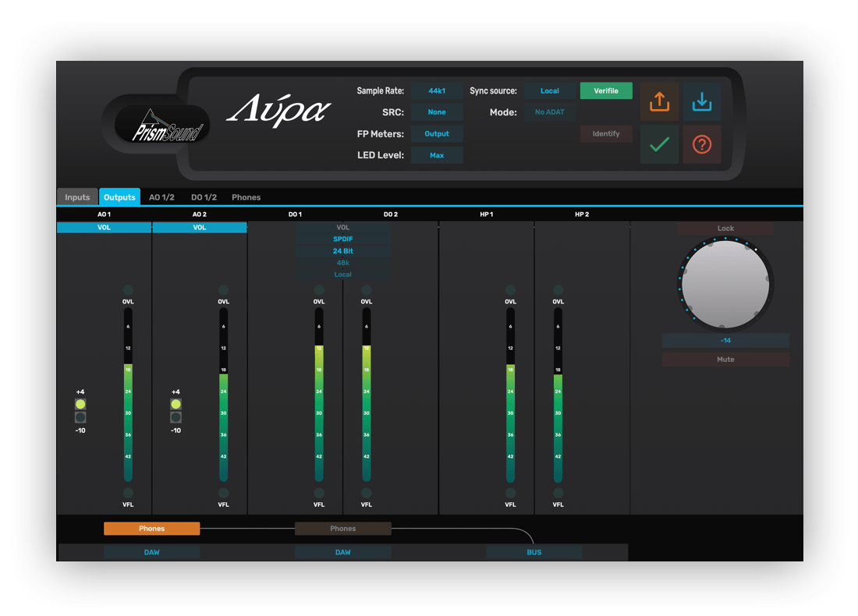Screen dimensions: 858x616
Task: Toggle the Mute button under volume knob
Action: pos(725,359)
